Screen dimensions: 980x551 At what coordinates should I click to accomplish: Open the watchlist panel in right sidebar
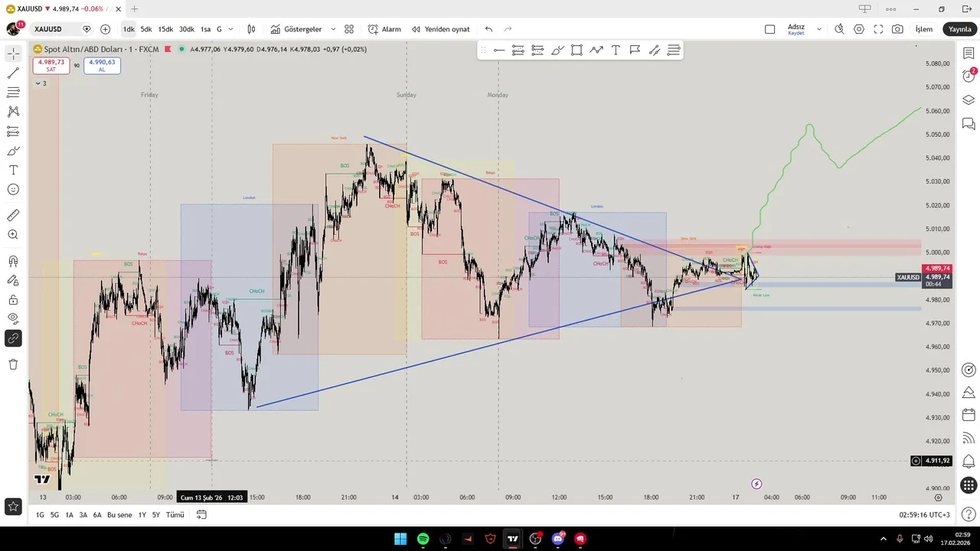pyautogui.click(x=969, y=54)
